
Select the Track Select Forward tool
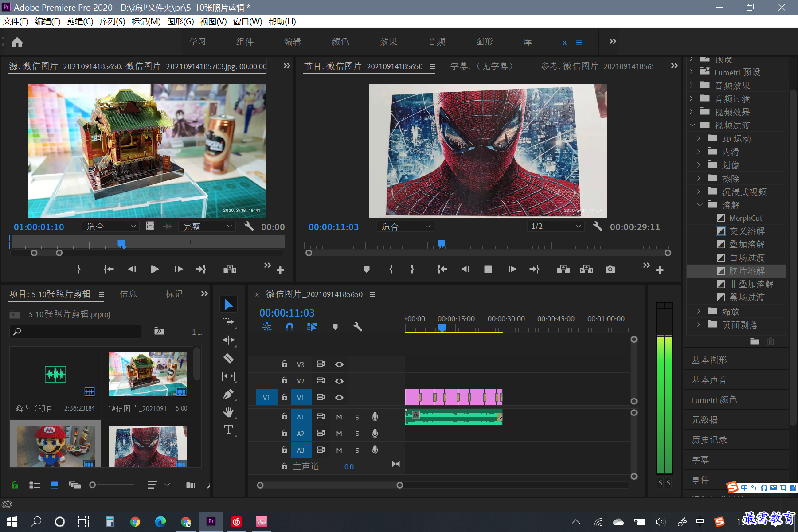point(228,322)
